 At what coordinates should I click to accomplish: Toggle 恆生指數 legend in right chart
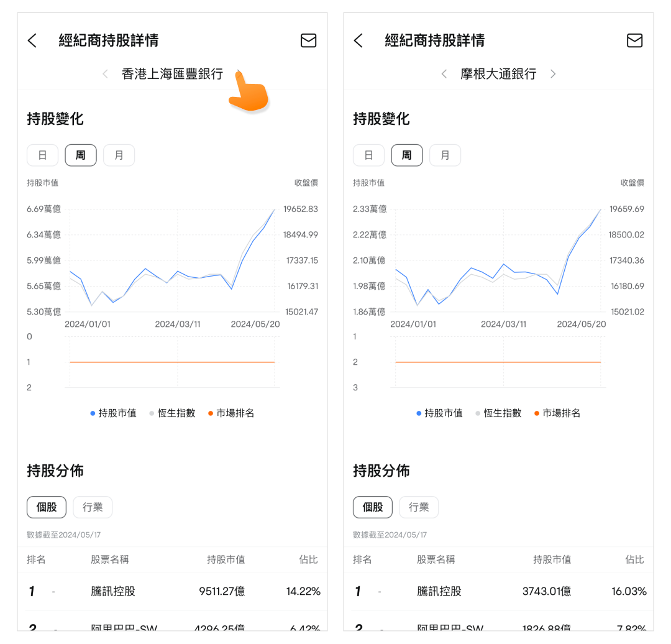click(498, 413)
